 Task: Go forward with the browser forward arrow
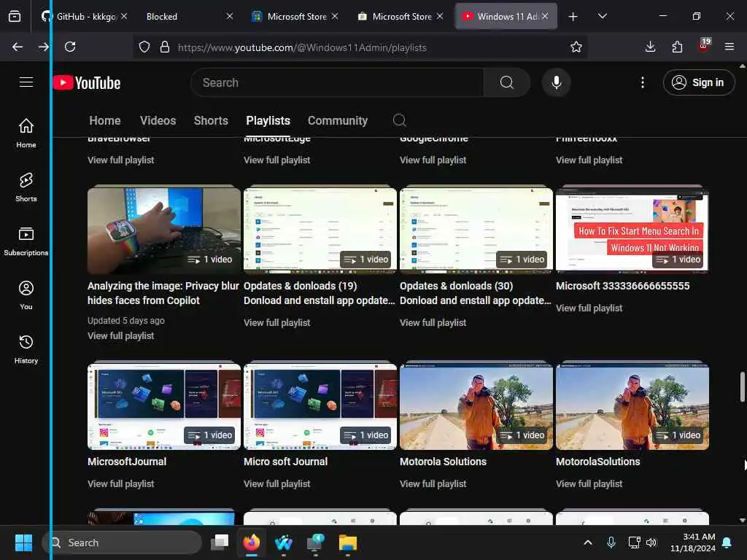pos(43,47)
